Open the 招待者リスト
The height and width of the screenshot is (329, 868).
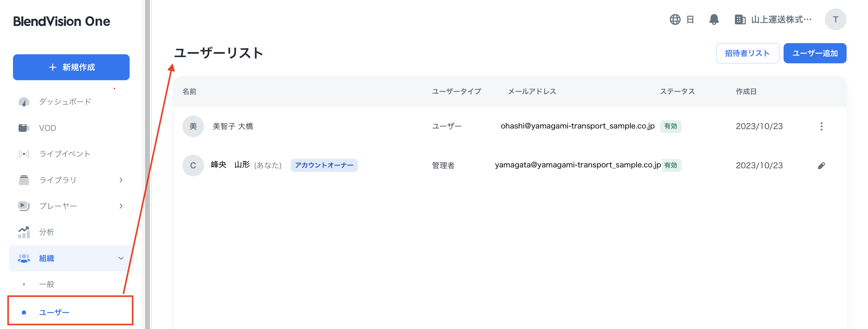tap(747, 53)
